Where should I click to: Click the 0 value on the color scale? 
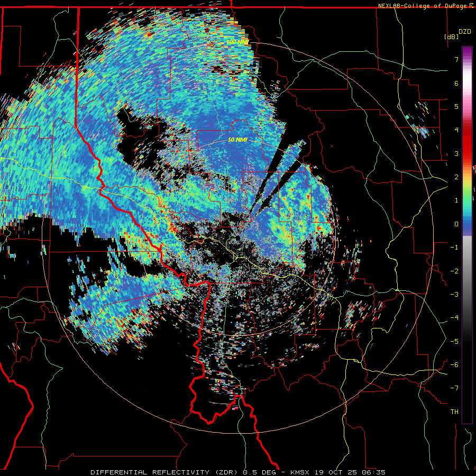pyautogui.click(x=456, y=224)
